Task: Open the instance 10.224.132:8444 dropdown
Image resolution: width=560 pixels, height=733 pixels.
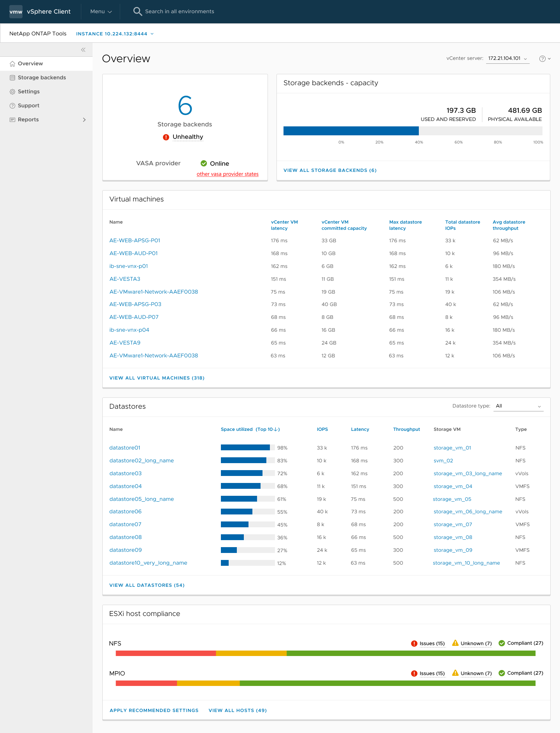Action: (x=115, y=34)
